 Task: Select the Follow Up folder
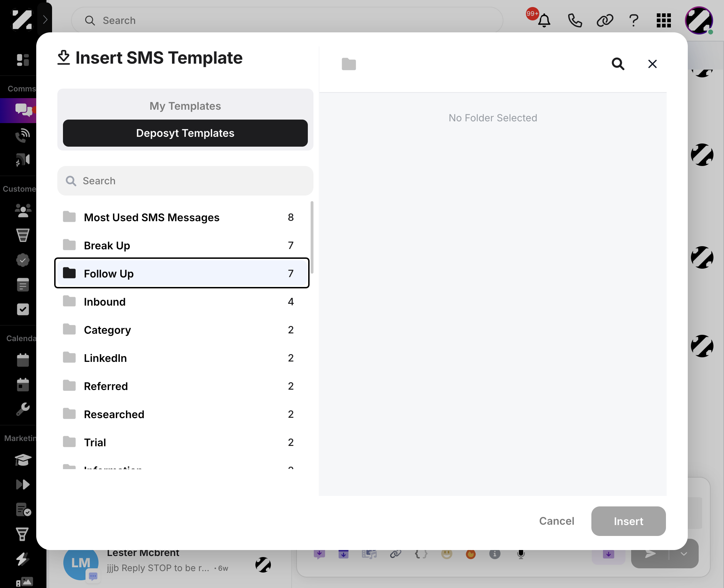[182, 273]
